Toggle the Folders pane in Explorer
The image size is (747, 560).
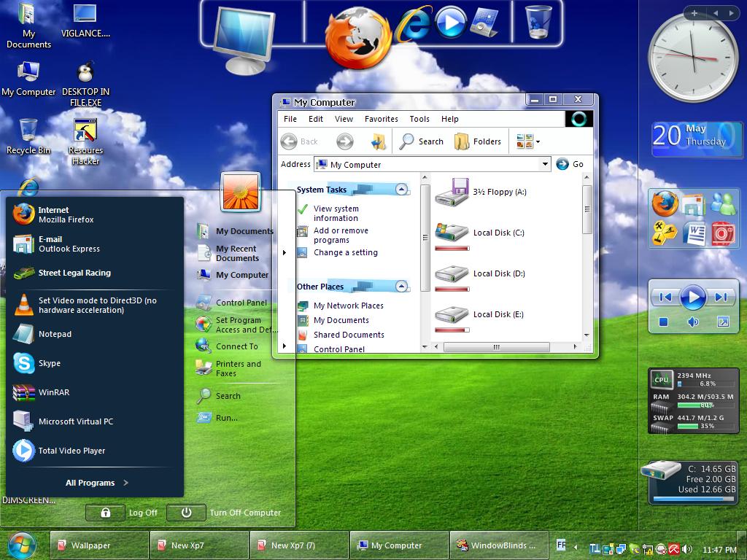tap(478, 141)
